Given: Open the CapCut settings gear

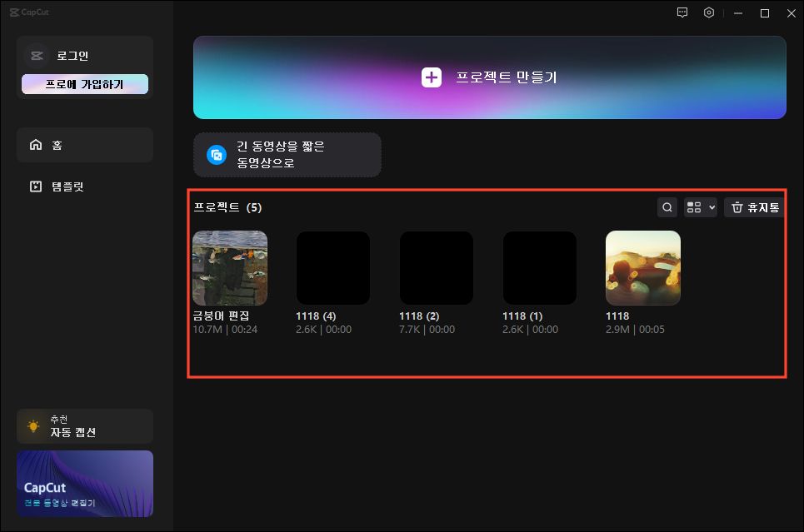Looking at the screenshot, I should (709, 12).
